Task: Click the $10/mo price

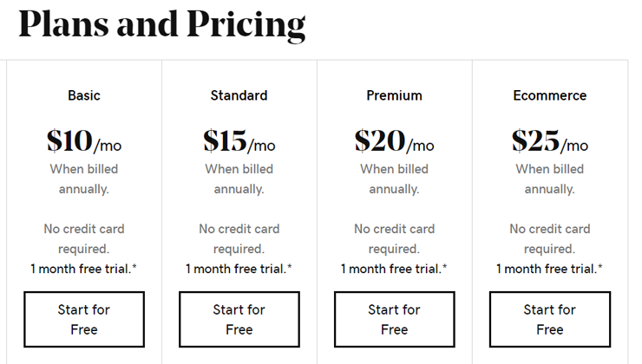Action: point(84,141)
